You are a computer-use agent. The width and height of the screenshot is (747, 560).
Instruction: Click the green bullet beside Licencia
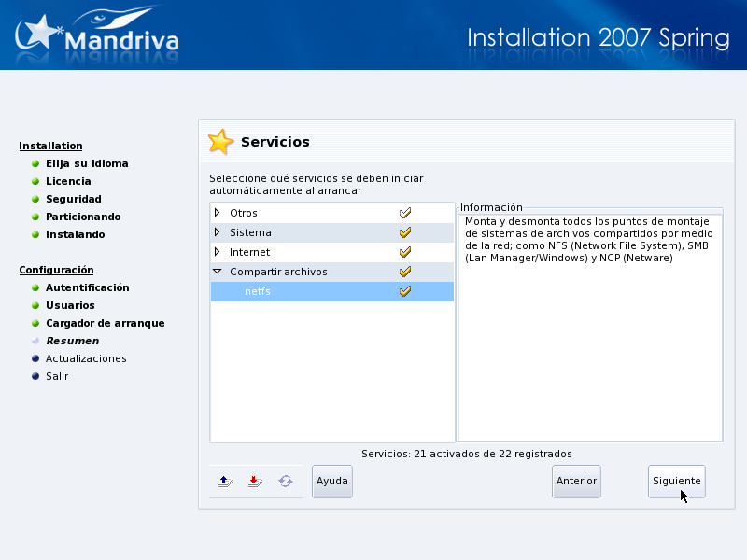tap(35, 181)
